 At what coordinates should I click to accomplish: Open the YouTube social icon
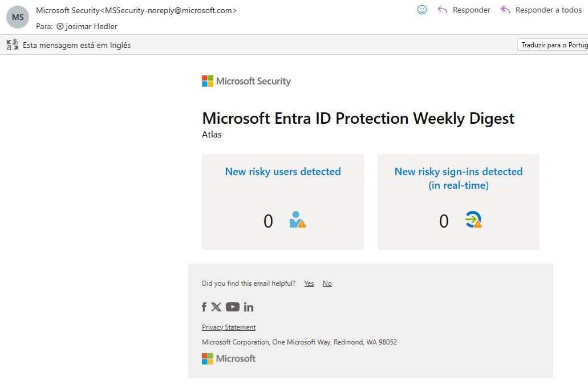(233, 307)
